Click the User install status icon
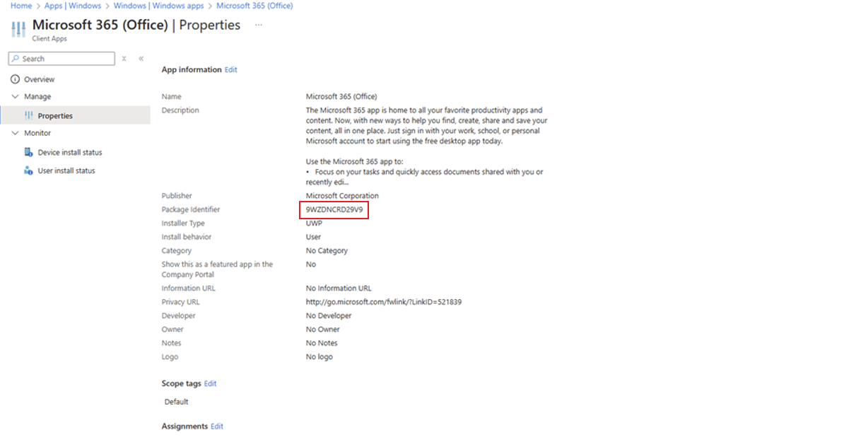 28,170
